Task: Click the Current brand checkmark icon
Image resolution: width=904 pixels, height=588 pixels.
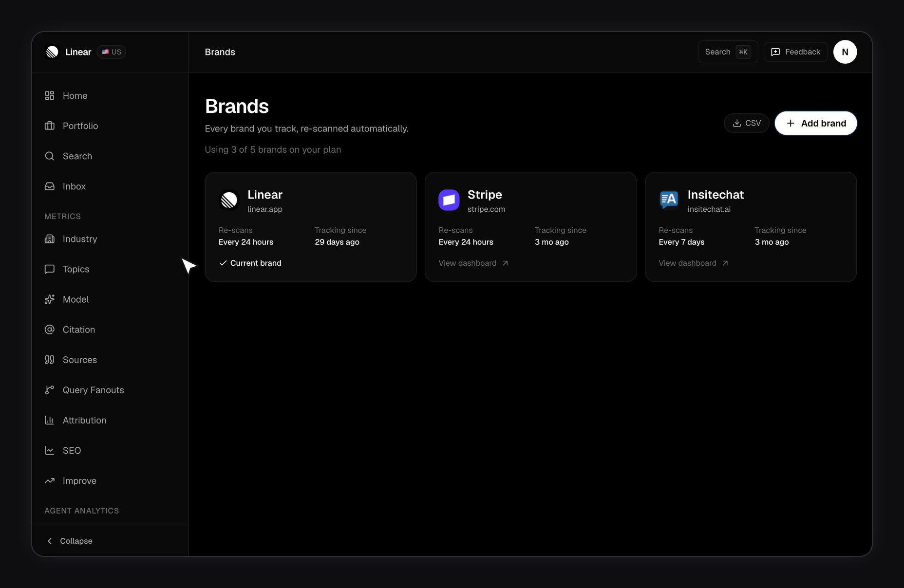Action: point(223,263)
